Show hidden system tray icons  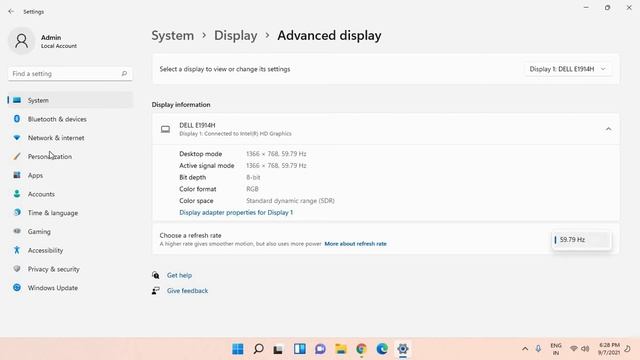525,349
